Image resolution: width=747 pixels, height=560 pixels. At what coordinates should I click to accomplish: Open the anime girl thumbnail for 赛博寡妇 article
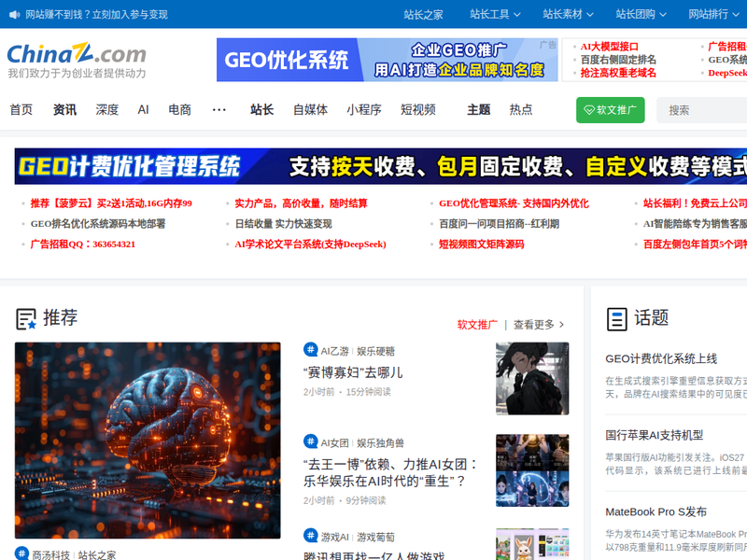(x=532, y=379)
